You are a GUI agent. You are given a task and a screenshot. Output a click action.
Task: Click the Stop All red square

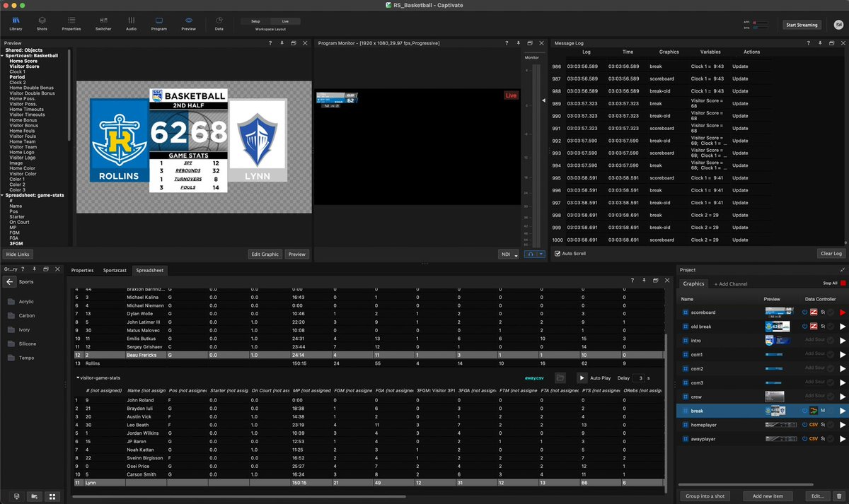coord(843,283)
